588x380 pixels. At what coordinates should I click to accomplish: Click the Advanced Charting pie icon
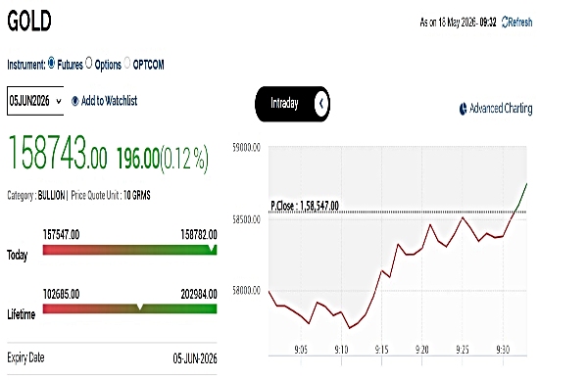pos(464,109)
